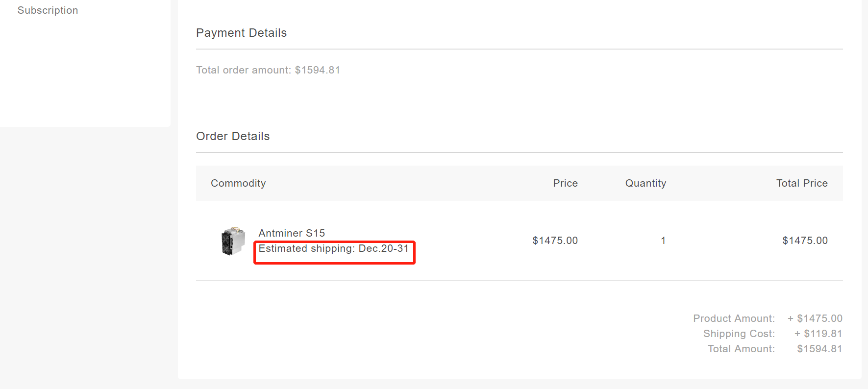This screenshot has width=868, height=389.
Task: Click the final $1594.81 total value
Action: 819,349
